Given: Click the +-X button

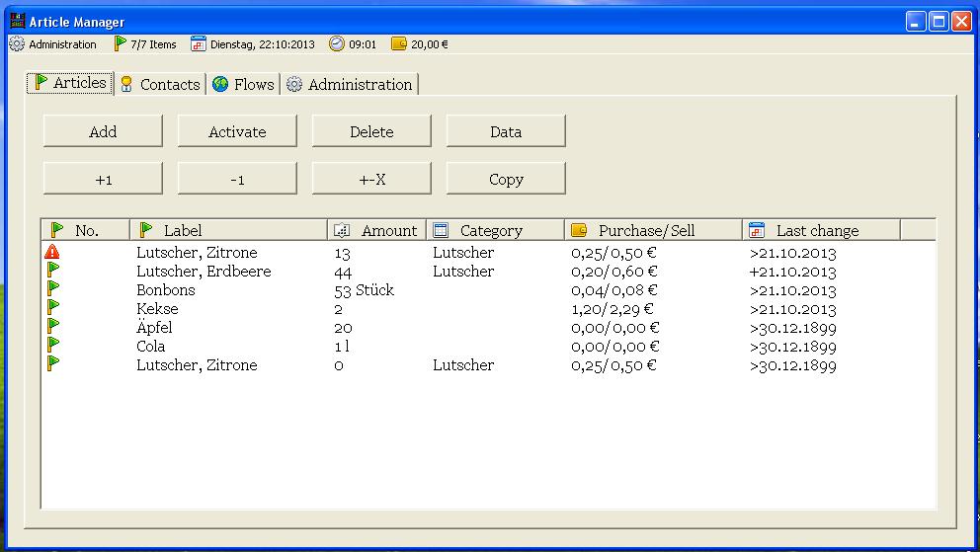Looking at the screenshot, I should 371,179.
